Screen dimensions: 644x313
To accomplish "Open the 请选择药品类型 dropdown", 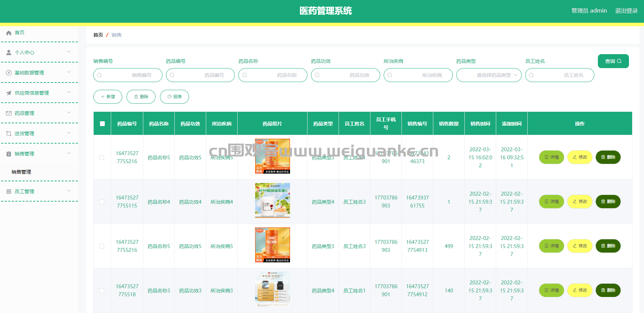I will click(x=489, y=75).
